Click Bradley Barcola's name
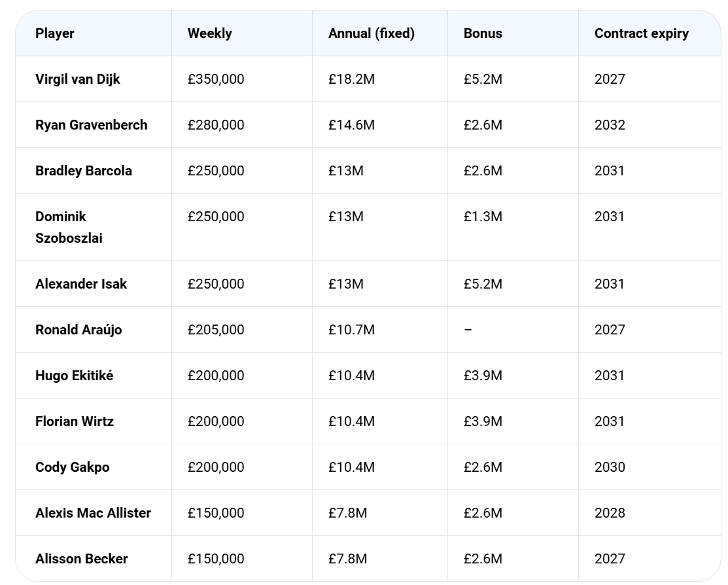 [x=84, y=171]
